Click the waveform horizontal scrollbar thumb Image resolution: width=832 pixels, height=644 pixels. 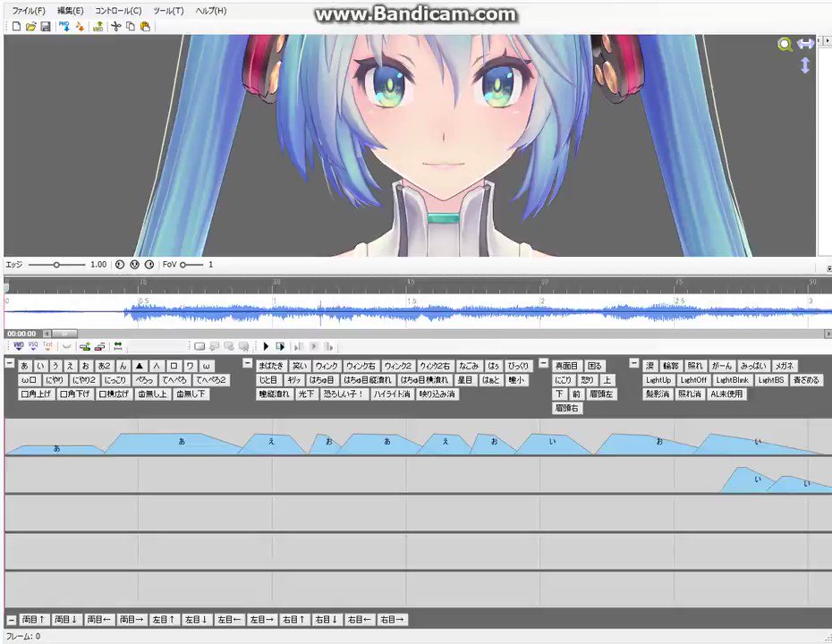coord(64,334)
